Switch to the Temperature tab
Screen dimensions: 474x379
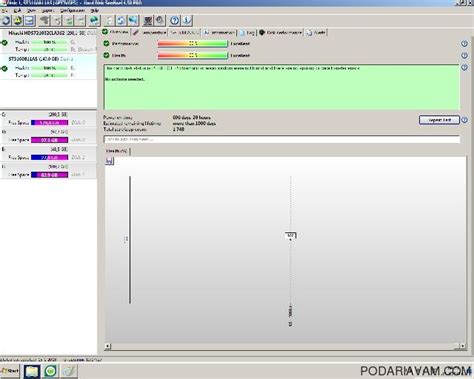tap(149, 33)
